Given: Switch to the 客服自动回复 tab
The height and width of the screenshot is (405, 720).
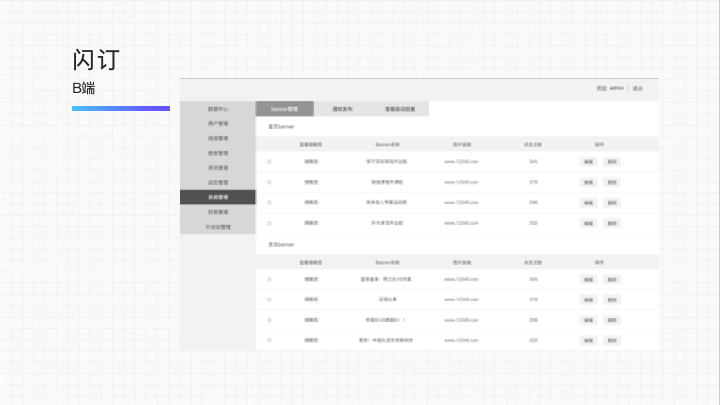Looking at the screenshot, I should (400, 109).
